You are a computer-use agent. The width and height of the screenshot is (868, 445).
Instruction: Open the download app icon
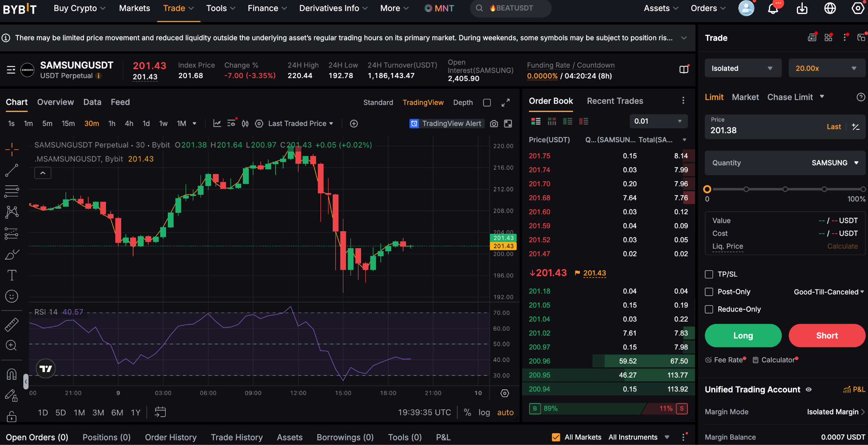pyautogui.click(x=802, y=8)
